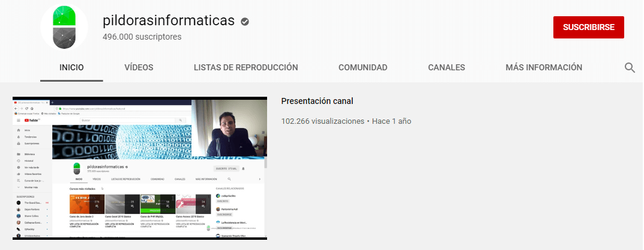Open the LISTAS DE REPRODUCCIÓN tab

tap(246, 67)
